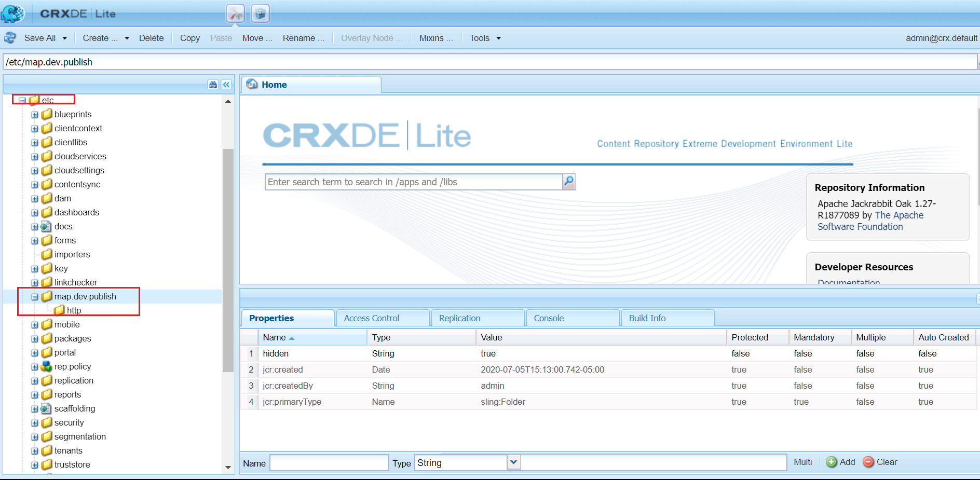Click the Type column header
Screen dimensions: 980x480
pos(421,337)
